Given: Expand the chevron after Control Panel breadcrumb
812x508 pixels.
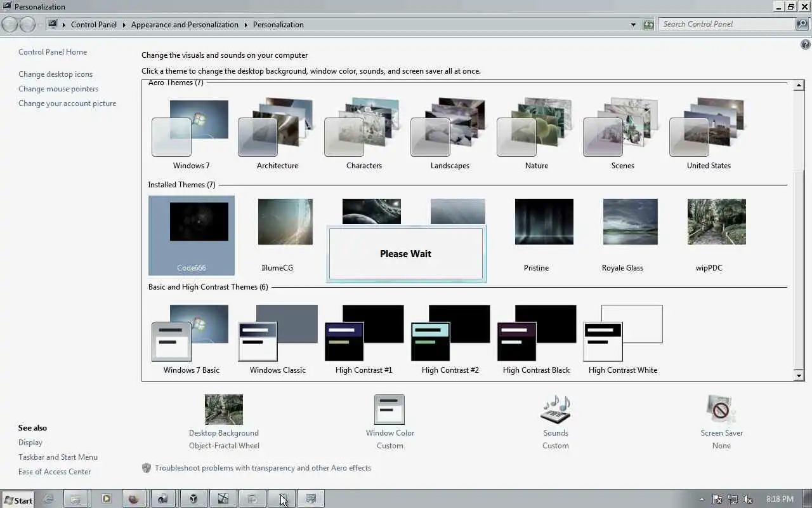Looking at the screenshot, I should tap(124, 25).
